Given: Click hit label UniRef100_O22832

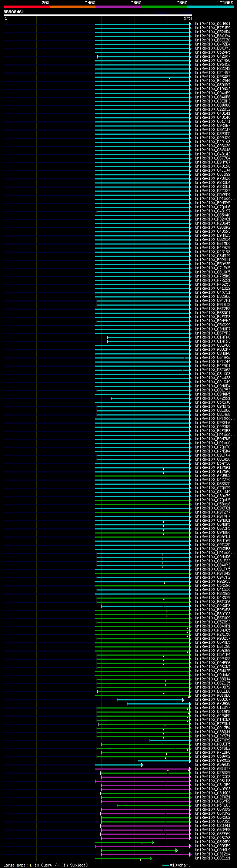Looking at the screenshot, I should point(213,110).
